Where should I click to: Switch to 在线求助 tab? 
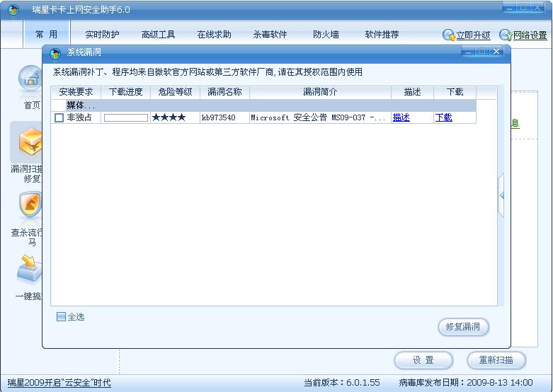[x=214, y=35]
